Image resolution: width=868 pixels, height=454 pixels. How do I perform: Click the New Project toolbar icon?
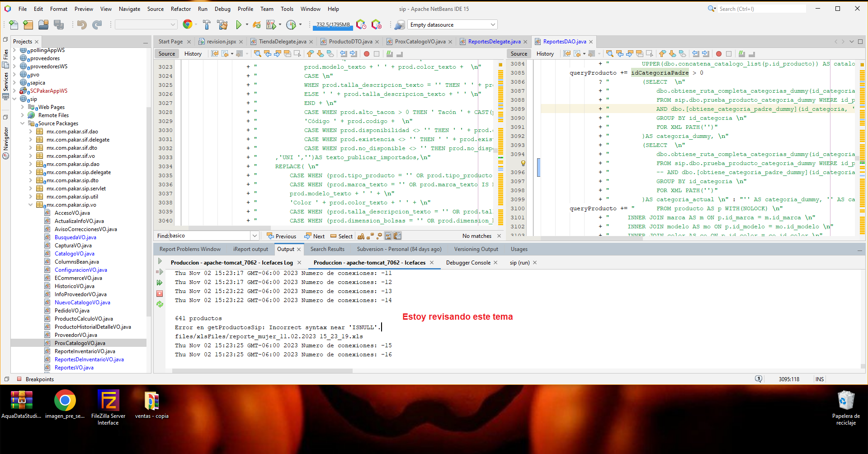pos(28,25)
